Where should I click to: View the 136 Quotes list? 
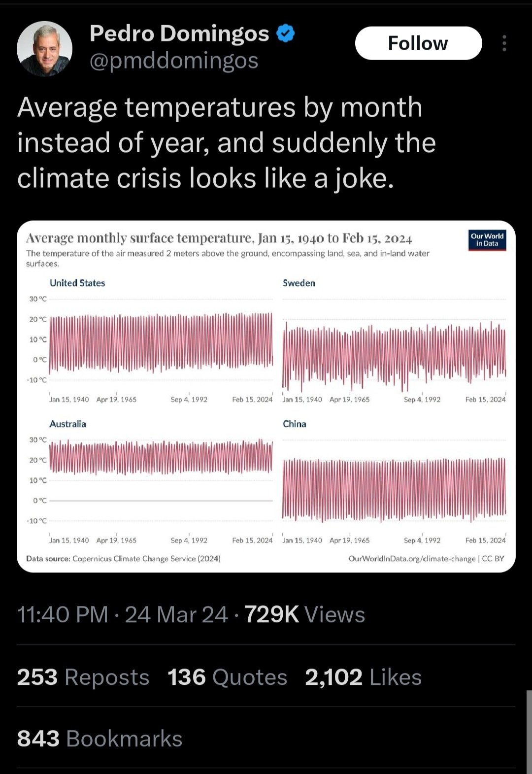(227, 677)
